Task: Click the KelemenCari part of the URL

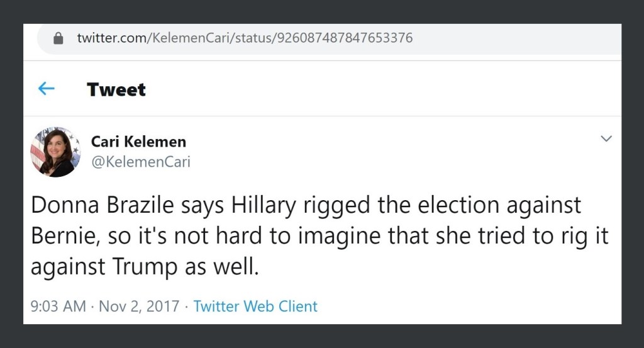Action: (191, 38)
